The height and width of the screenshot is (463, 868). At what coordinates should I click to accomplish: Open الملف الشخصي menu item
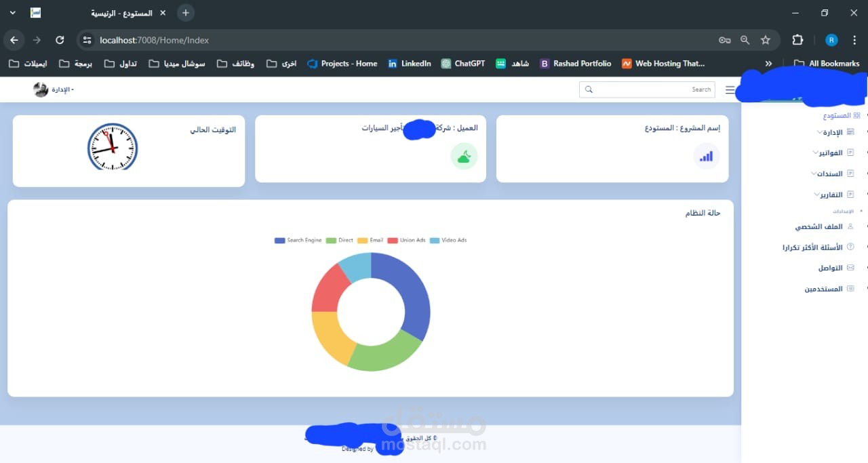819,227
